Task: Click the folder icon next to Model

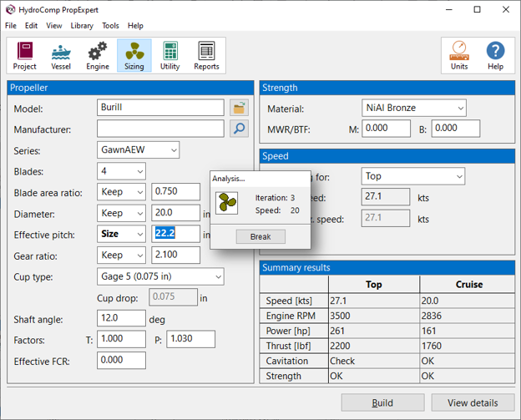Action: pyautogui.click(x=239, y=108)
